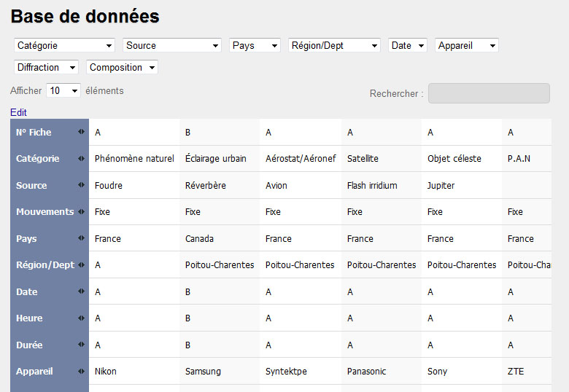Click sort arrows icon beside Catégorie header

point(82,158)
